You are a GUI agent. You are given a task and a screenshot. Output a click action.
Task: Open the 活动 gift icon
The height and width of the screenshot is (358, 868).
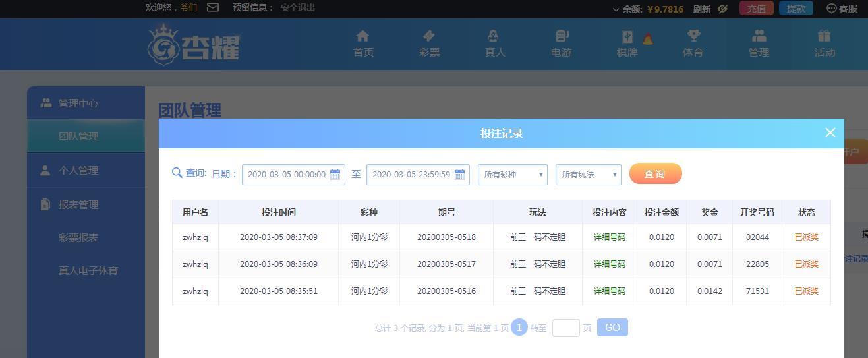point(824,36)
